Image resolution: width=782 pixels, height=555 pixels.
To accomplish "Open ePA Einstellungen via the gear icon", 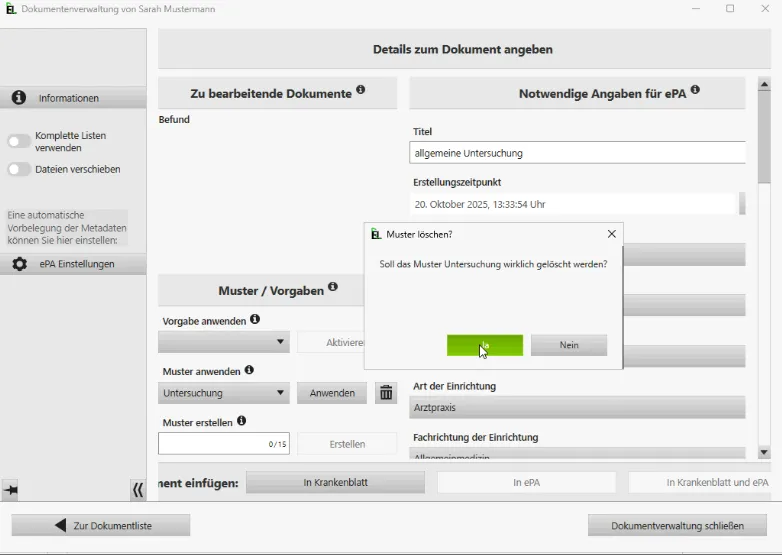I will point(19,264).
